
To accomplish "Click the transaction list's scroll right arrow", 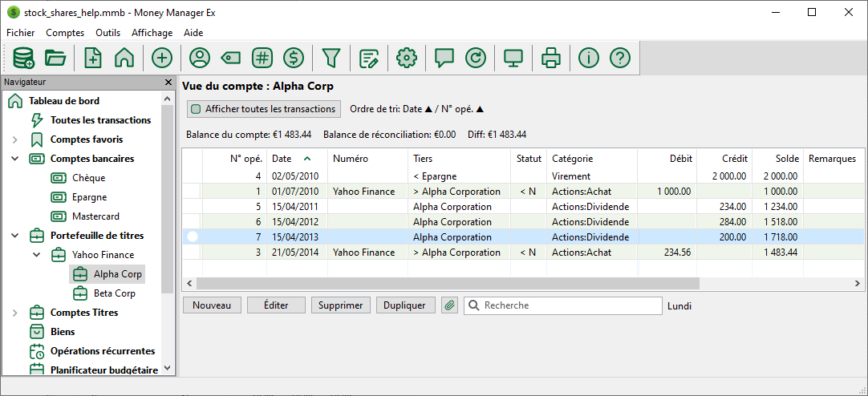I will click(x=858, y=283).
